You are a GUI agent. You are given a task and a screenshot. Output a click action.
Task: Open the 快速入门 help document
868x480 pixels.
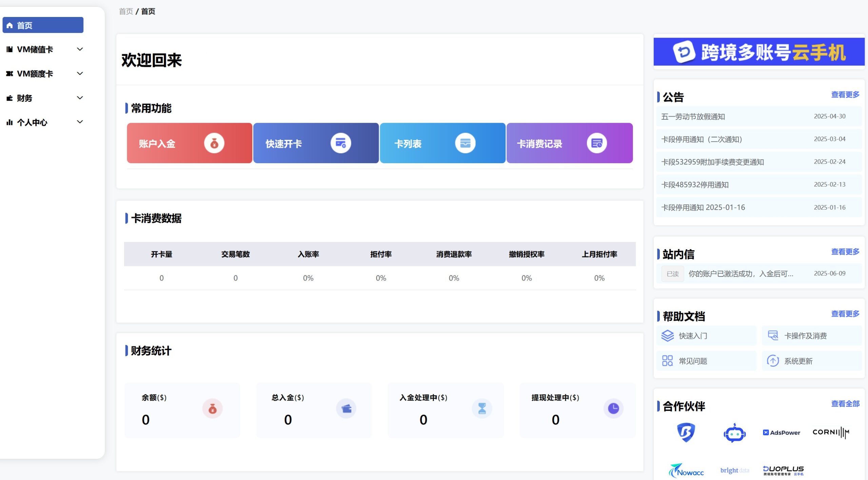[706, 336]
